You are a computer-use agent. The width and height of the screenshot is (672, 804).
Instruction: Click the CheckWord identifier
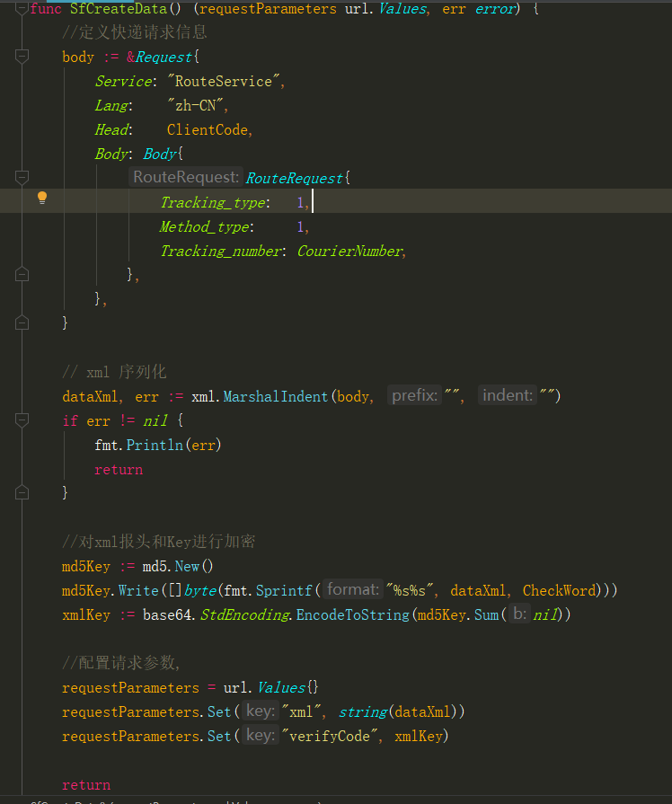click(x=559, y=591)
